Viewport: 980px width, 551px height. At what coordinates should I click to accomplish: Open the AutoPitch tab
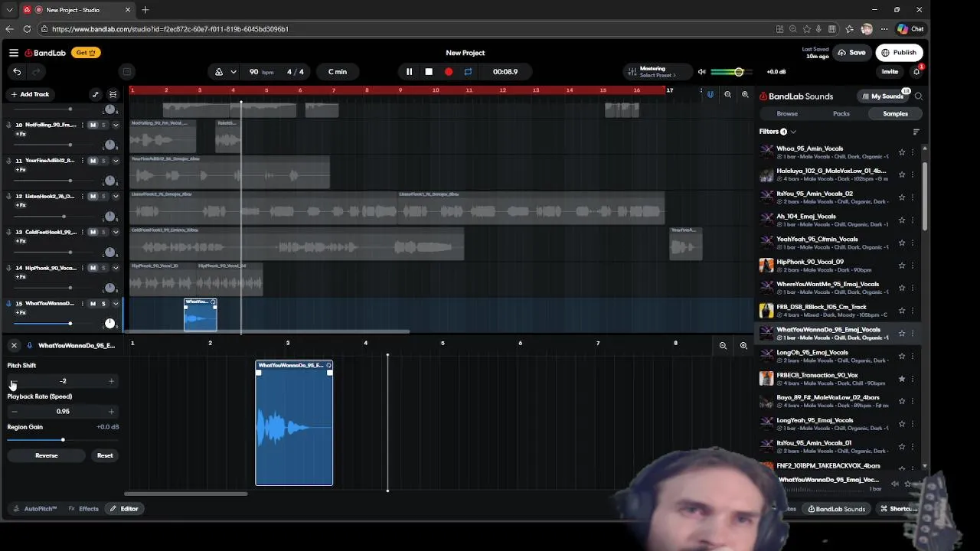click(x=35, y=509)
